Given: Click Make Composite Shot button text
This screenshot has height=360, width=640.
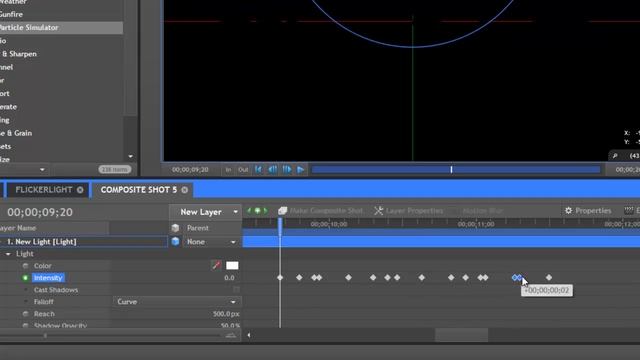Looking at the screenshot, I should point(326,211).
